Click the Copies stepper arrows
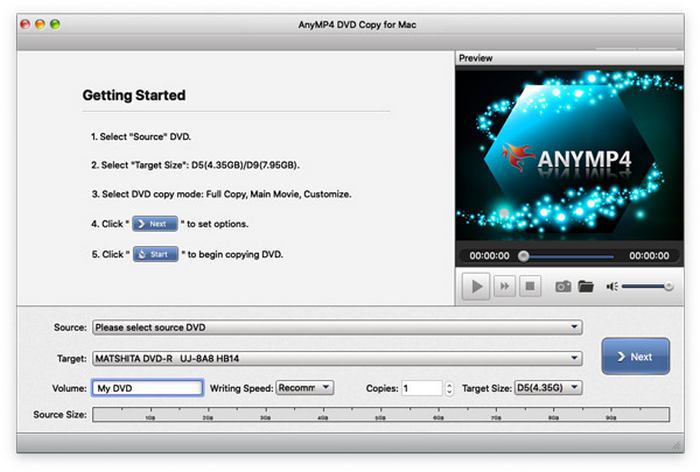Screen dimensions: 700x472 449,388
